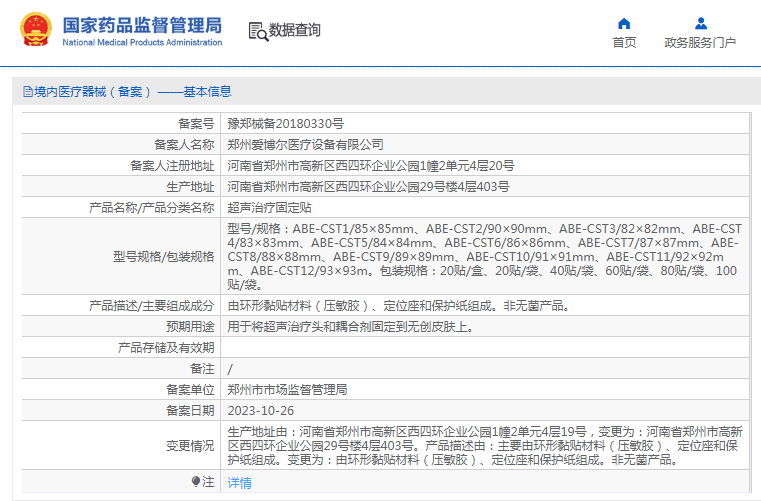Image resolution: width=761 pixels, height=501 pixels.
Task: Go to 首页 via home icon
Action: [x=624, y=24]
